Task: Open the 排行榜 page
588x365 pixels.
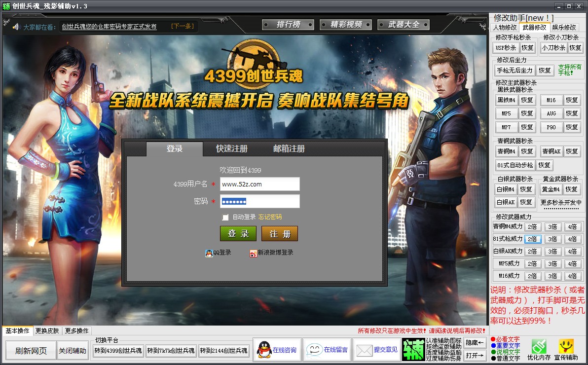Action: coord(288,25)
